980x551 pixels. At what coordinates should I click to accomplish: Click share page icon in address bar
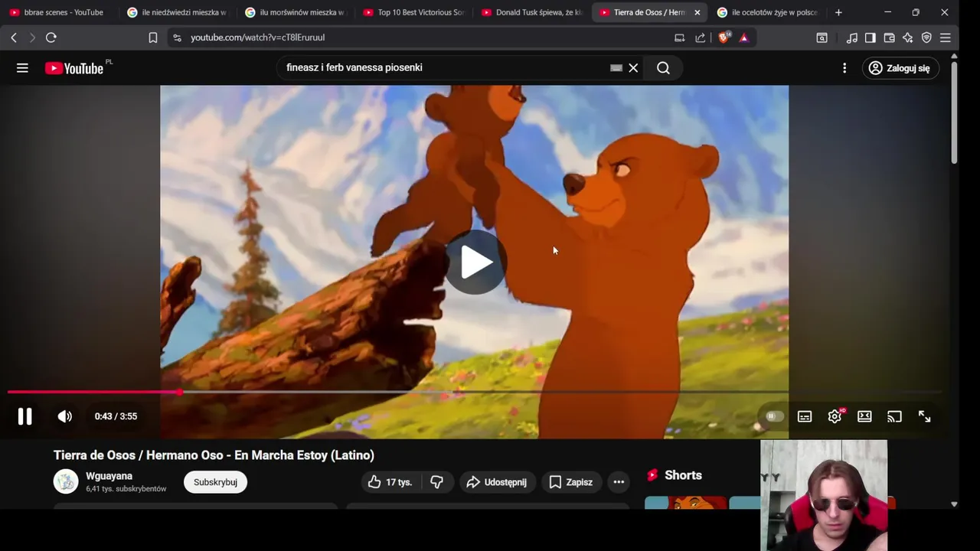click(x=700, y=37)
